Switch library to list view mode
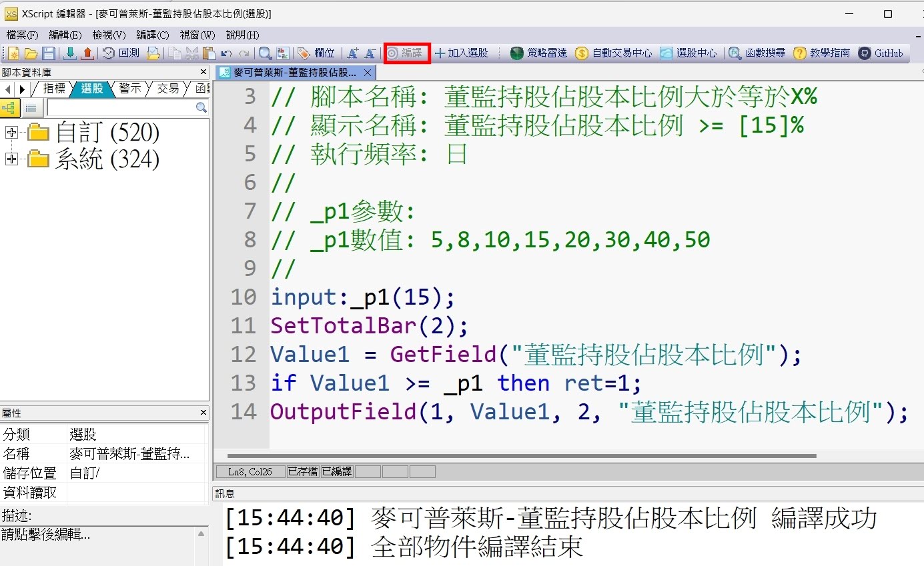Image resolution: width=924 pixels, height=566 pixels. click(x=30, y=108)
